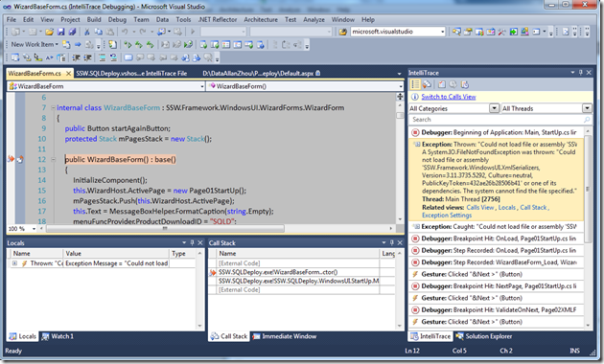The image size is (604, 364).
Task: Select SSW.SQLDeploy.exe!WizardBaseForm..ctor() call stack row
Action: [294, 272]
